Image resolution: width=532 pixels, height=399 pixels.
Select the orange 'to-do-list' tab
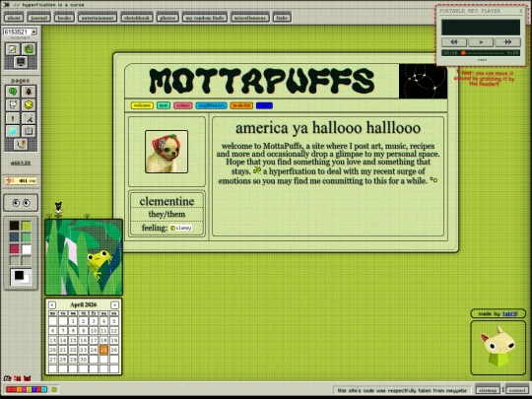241,105
